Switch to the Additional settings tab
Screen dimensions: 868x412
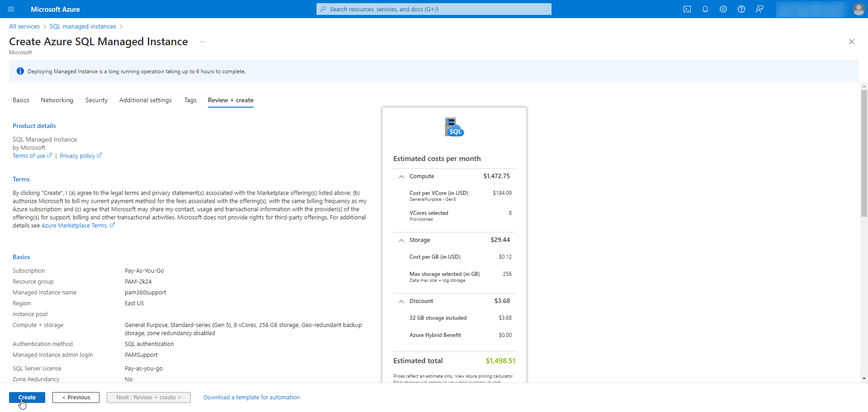[x=145, y=100]
